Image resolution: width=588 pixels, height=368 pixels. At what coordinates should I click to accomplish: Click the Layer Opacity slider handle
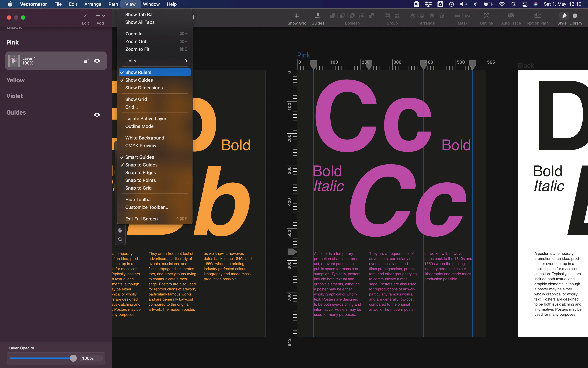pos(73,358)
